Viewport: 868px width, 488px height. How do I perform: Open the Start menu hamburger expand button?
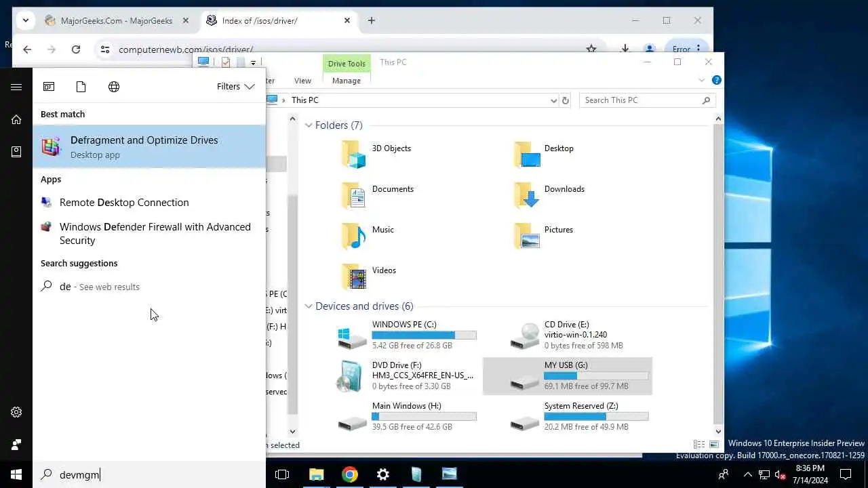(x=16, y=87)
